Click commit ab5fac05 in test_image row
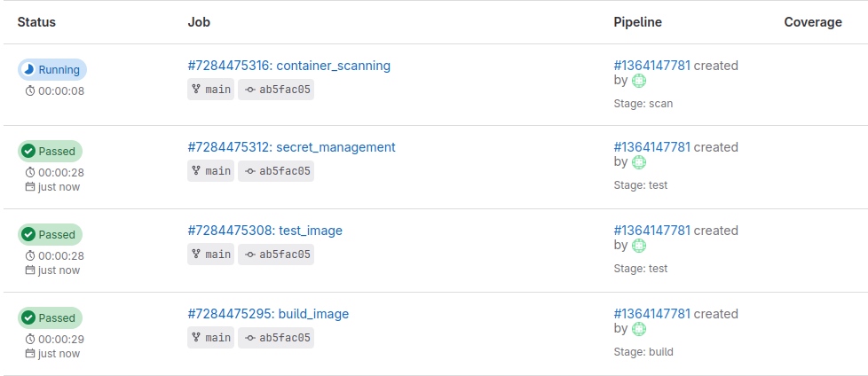The image size is (868, 376). point(276,255)
